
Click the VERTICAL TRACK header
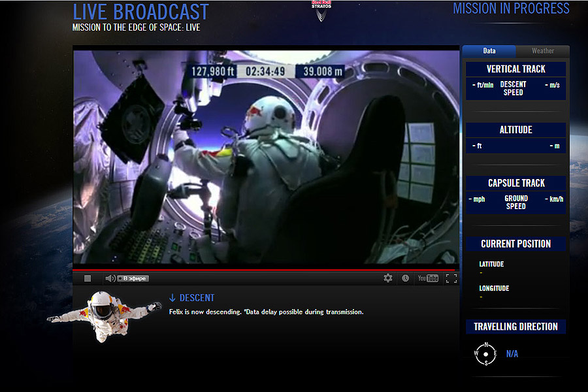pyautogui.click(x=515, y=69)
